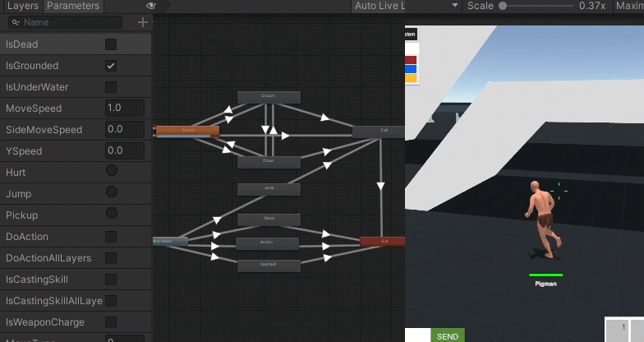
Task: Click the IsWeaponCharge parameter label
Action: pos(45,322)
